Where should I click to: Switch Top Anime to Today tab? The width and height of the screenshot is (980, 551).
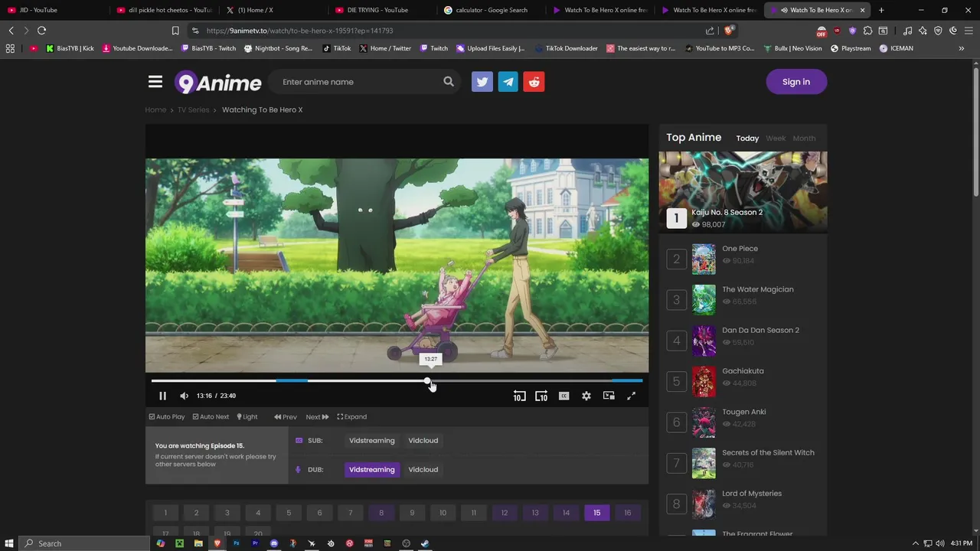[x=747, y=139]
